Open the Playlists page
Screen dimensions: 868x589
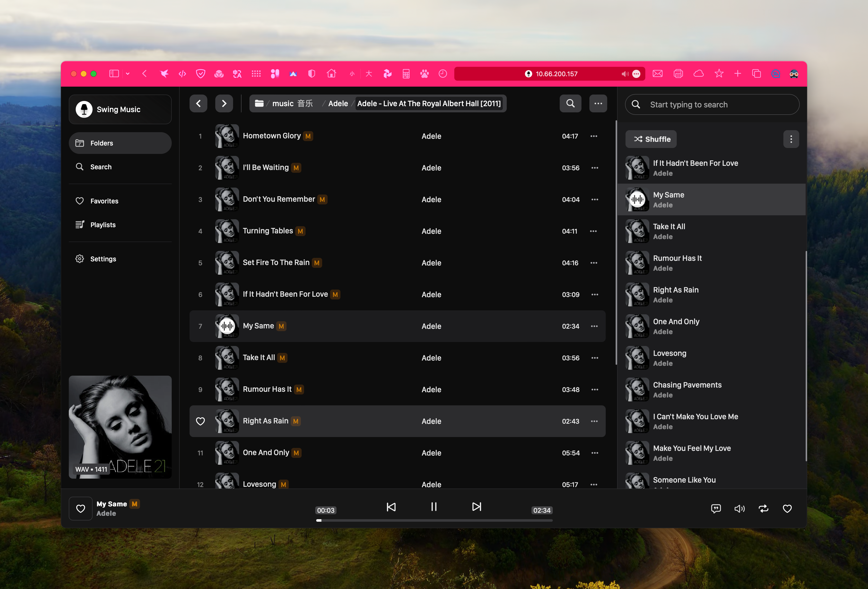click(103, 225)
